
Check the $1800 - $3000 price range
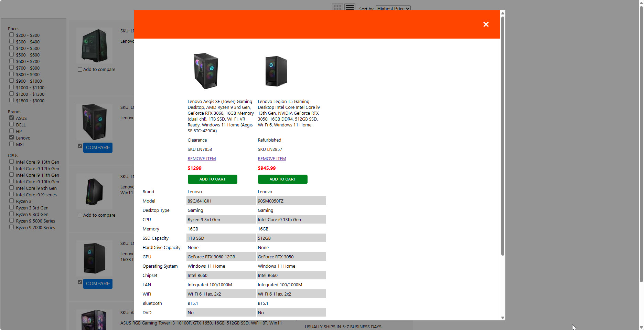[12, 100]
